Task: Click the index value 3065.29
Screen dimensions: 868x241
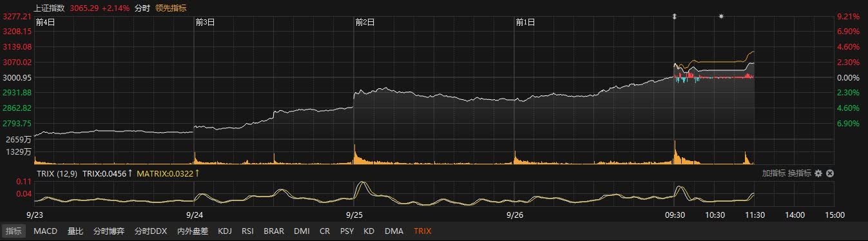Action: point(84,8)
